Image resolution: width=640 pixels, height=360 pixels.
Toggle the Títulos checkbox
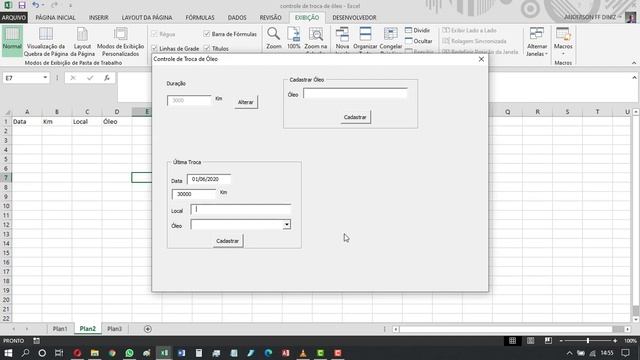207,48
